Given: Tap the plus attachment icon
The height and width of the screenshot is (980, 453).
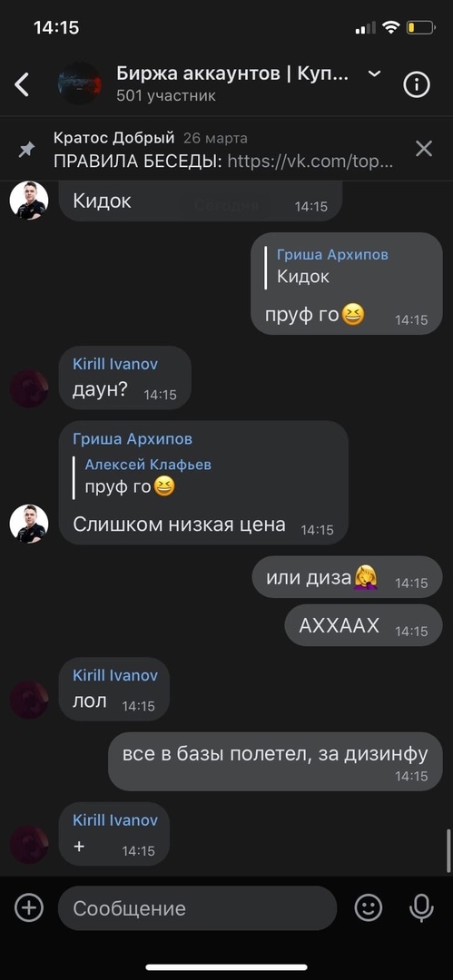Looking at the screenshot, I should coord(29,907).
